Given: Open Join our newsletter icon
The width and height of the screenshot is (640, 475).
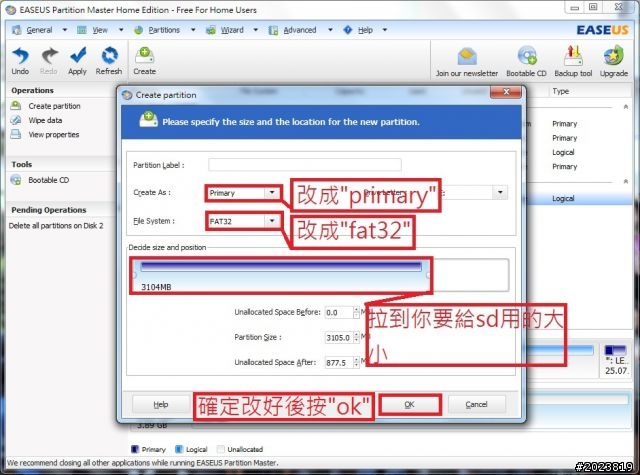Looking at the screenshot, I should click(467, 62).
